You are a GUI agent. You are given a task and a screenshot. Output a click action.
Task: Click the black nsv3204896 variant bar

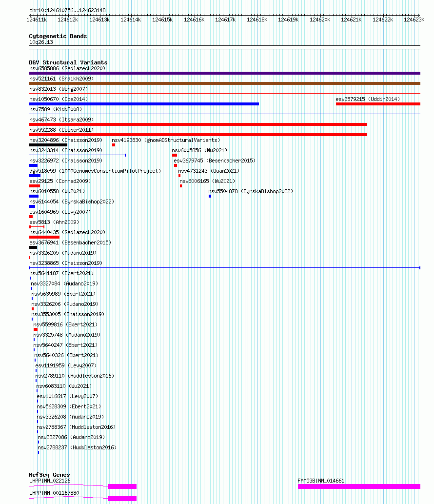click(48, 145)
